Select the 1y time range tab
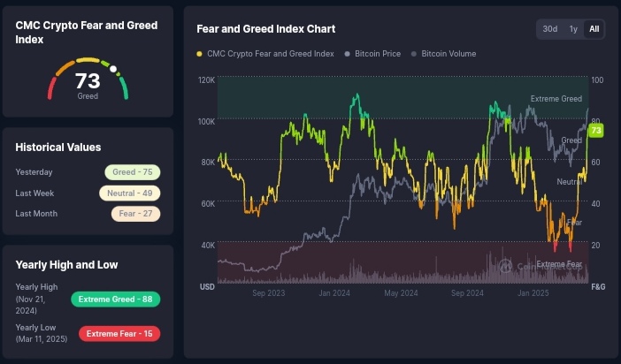 coord(573,29)
